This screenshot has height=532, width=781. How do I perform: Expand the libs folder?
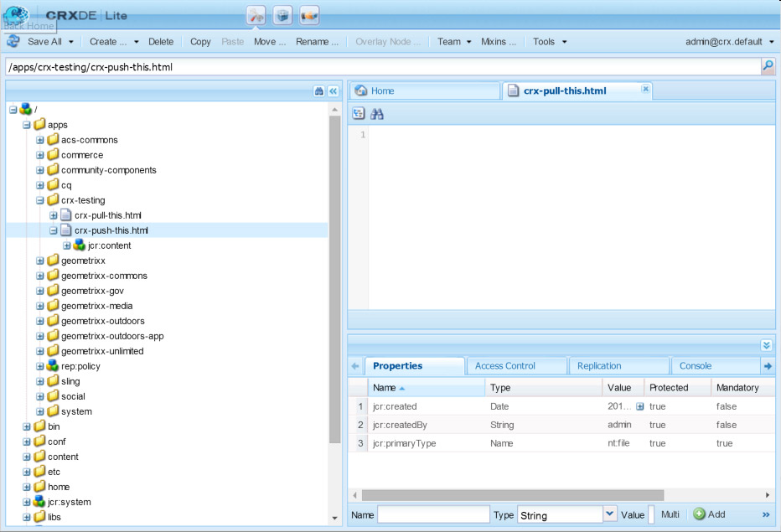click(27, 517)
